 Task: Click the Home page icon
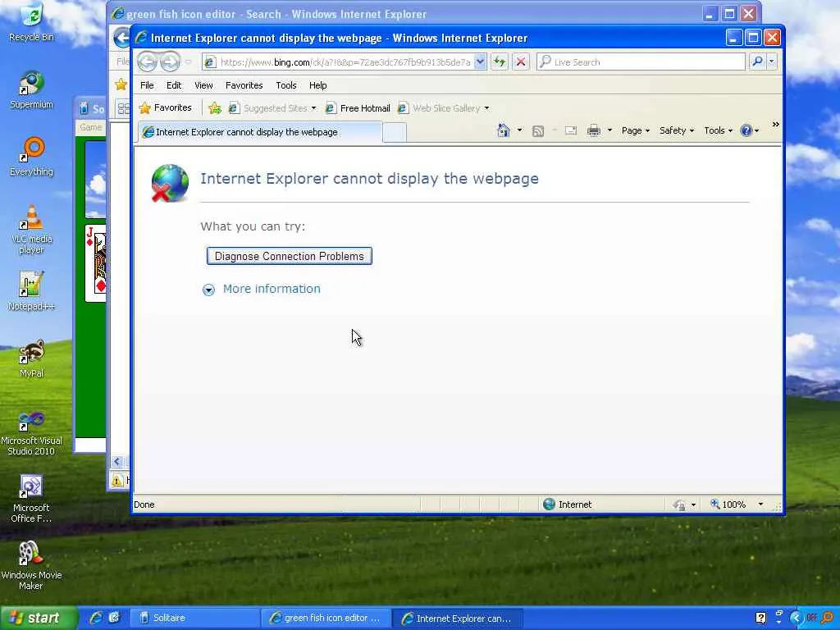tap(504, 130)
